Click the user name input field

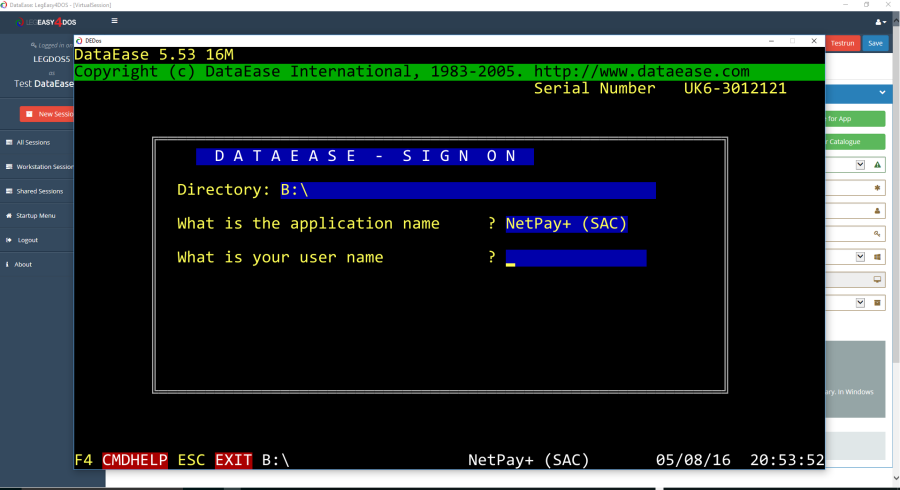click(x=576, y=258)
